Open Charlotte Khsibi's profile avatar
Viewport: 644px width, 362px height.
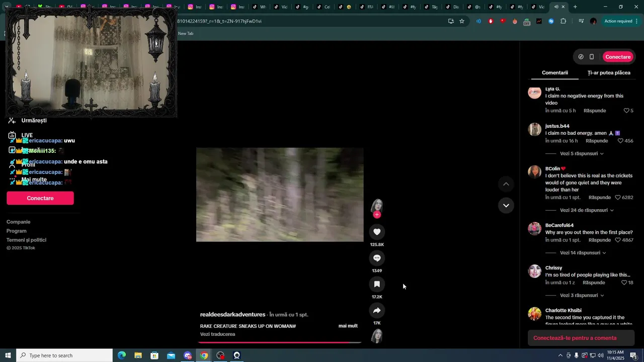534,314
